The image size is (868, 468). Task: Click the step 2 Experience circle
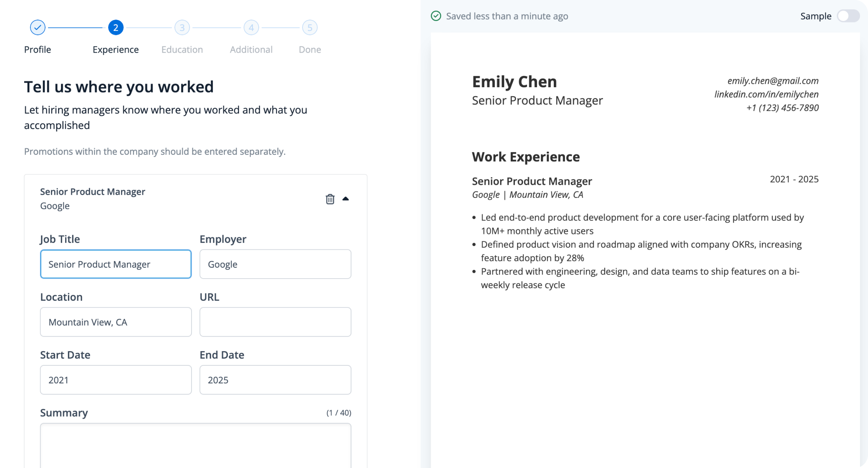(x=115, y=27)
